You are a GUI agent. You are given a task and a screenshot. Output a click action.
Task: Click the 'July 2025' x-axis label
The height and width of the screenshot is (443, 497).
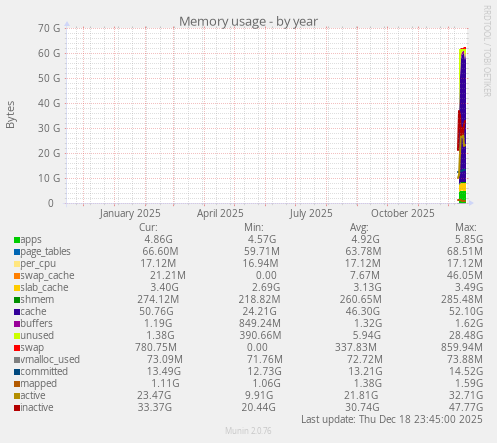311,213
